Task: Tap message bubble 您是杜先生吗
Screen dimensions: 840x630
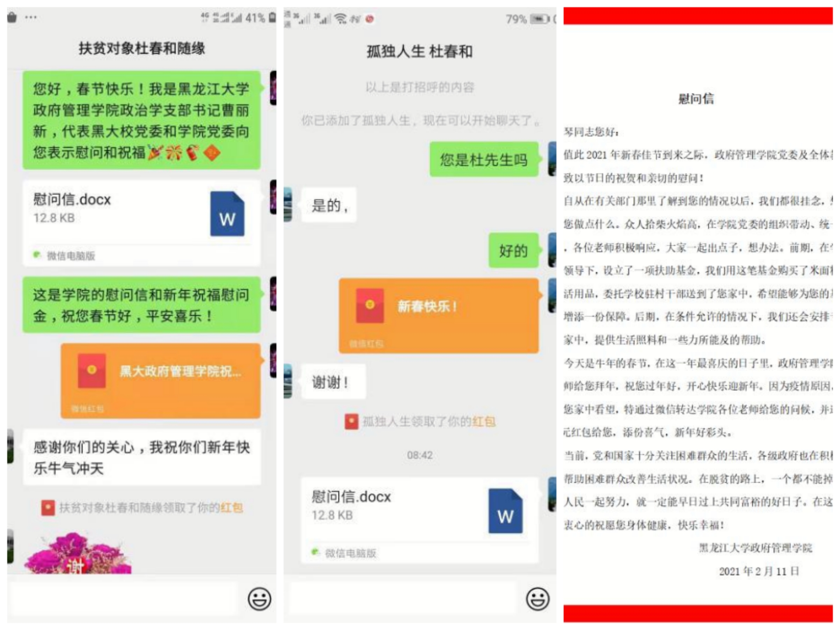Action: [x=483, y=160]
